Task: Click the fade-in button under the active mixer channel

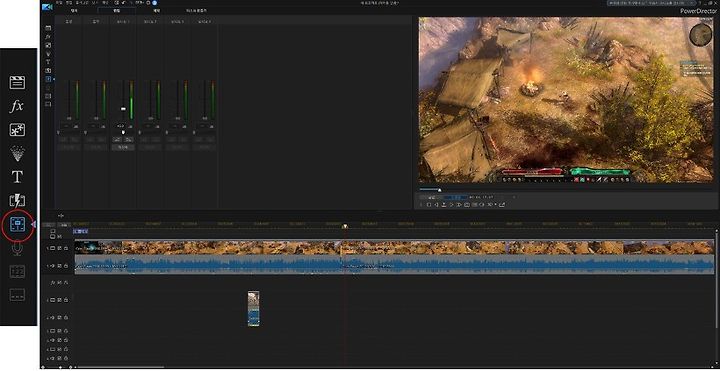Action: pyautogui.click(x=118, y=139)
